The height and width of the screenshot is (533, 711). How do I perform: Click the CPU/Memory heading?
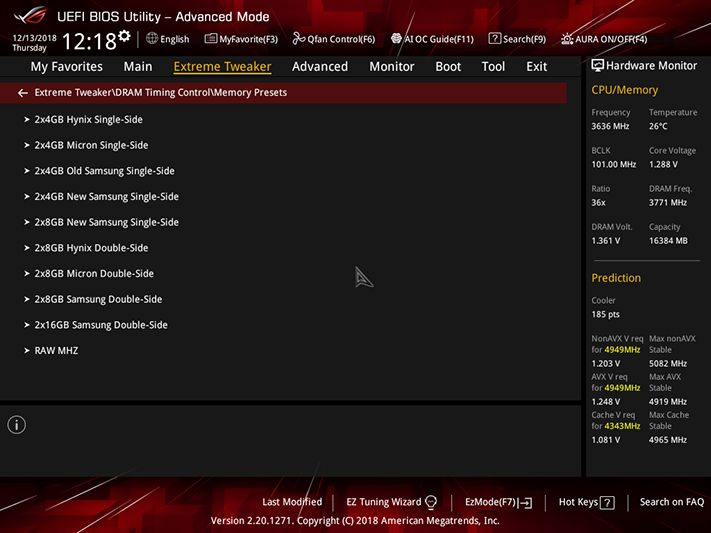pyautogui.click(x=624, y=90)
